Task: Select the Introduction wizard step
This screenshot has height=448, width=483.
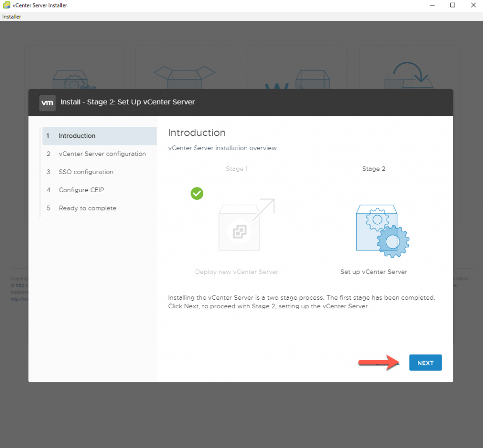Action: [x=100, y=136]
